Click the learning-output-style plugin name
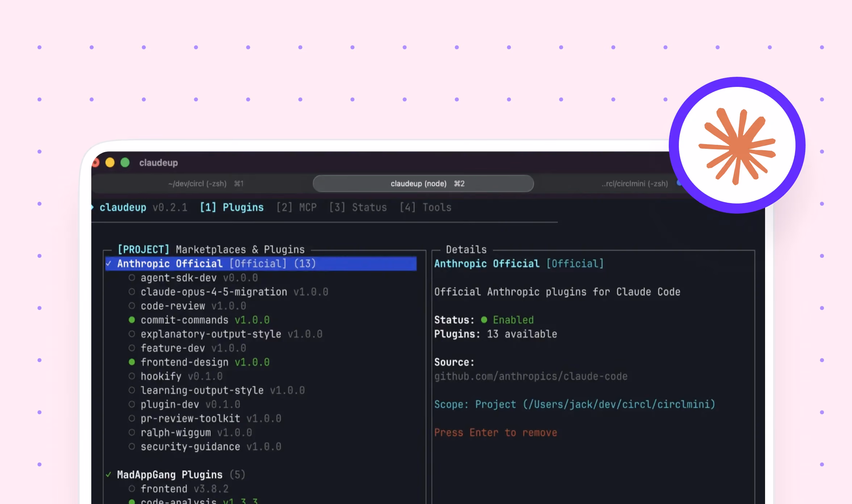852x504 pixels. 202,390
